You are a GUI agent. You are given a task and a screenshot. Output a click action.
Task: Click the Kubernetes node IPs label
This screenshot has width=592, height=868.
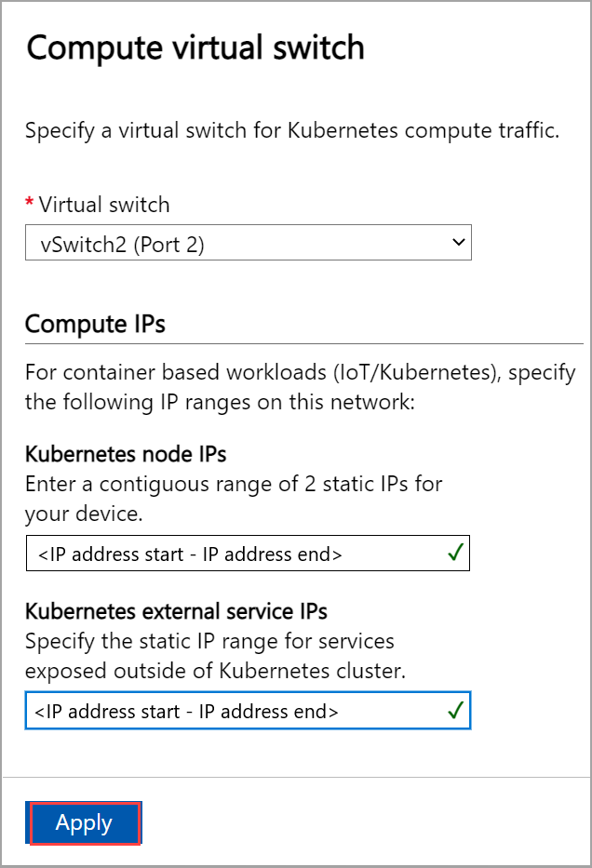[x=126, y=455]
